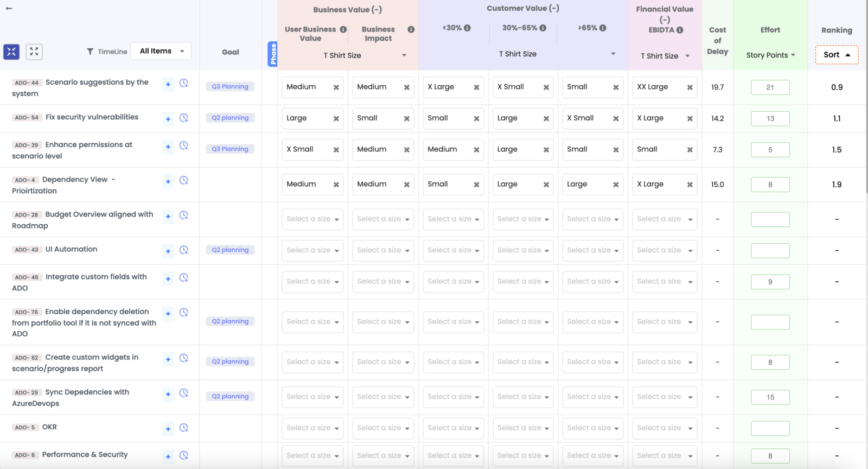This screenshot has width=868, height=469.
Task: Open history clock icon for UI Automation
Action: pos(184,250)
